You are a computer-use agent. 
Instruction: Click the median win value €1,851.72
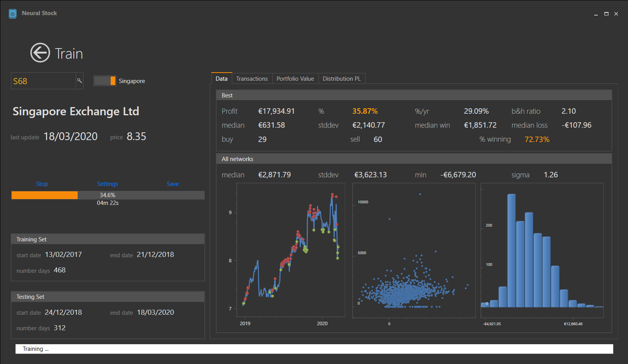click(480, 125)
